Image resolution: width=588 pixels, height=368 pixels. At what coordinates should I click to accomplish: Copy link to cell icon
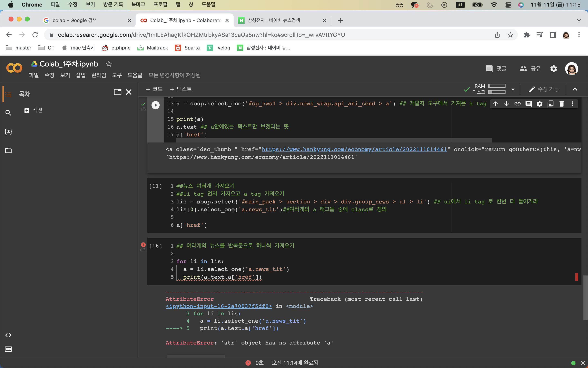(x=518, y=104)
